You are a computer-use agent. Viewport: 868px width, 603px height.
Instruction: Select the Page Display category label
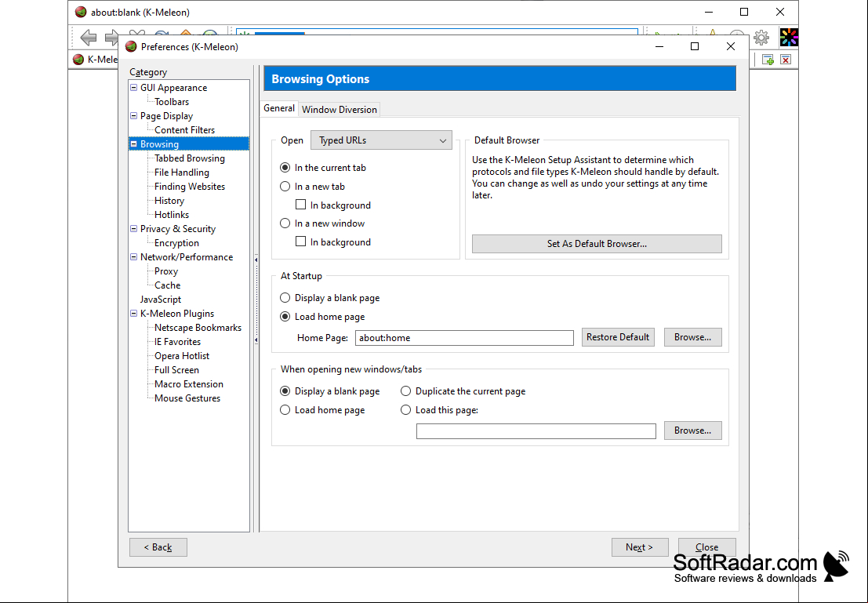pyautogui.click(x=166, y=116)
